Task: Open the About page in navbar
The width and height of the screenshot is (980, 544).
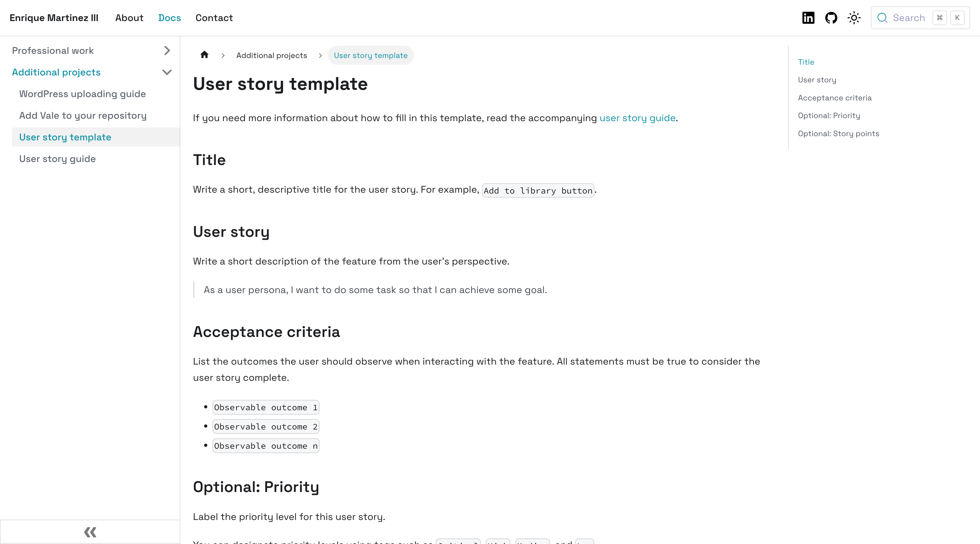Action: point(129,18)
